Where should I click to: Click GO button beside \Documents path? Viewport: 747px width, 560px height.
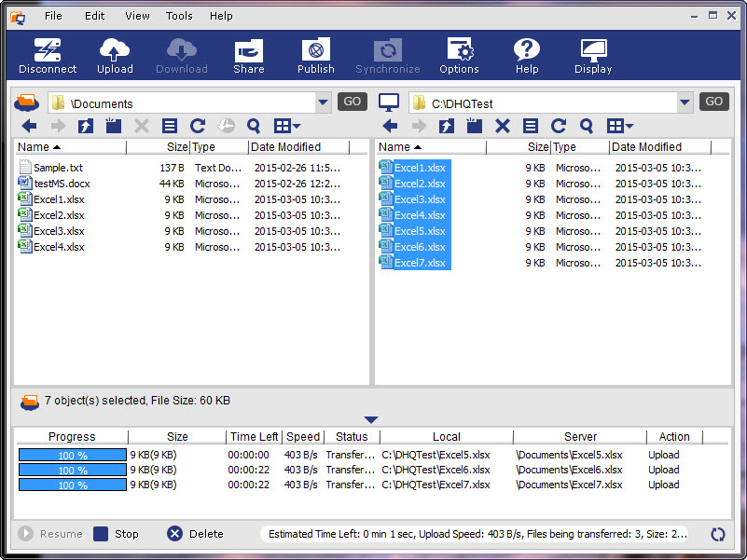352,102
